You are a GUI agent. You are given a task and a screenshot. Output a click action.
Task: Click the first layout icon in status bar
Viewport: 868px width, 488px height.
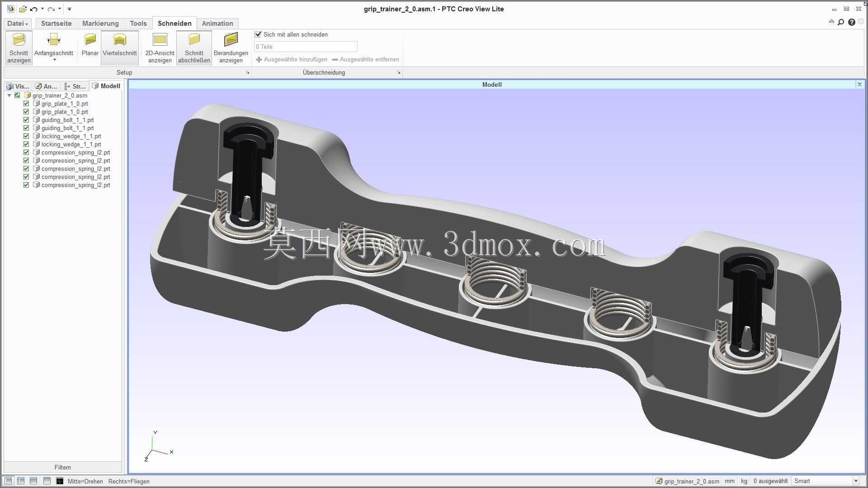click(9, 481)
